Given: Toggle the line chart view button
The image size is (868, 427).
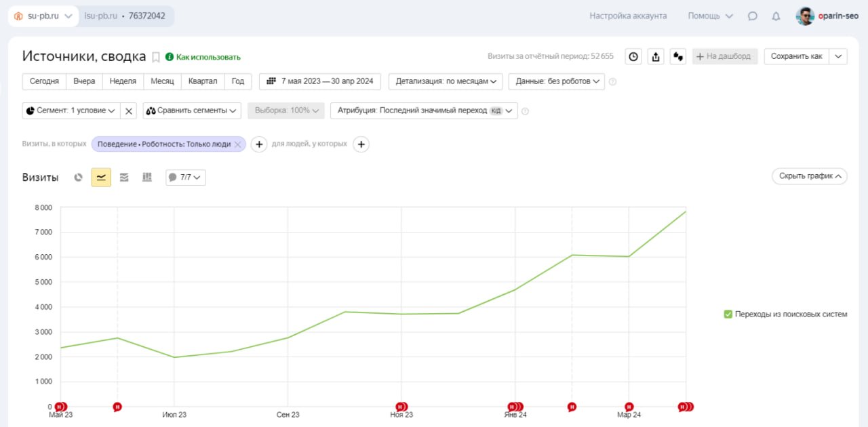Looking at the screenshot, I should point(101,178).
